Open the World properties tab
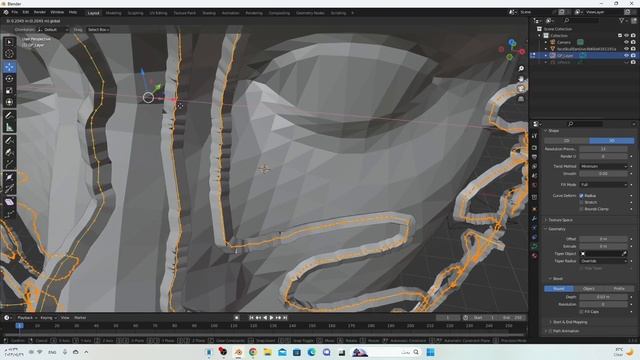Screen dimensions: 640x360 [534, 185]
